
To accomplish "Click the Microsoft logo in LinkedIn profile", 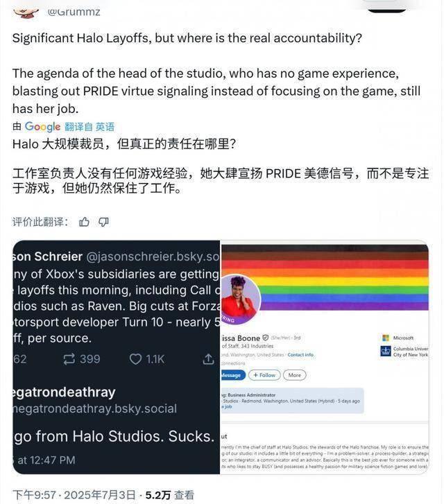I will pyautogui.click(x=386, y=338).
